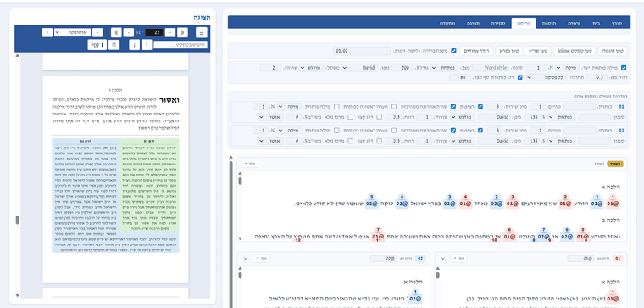Click blue 02@ marker number 2 in main editor

point(497,203)
